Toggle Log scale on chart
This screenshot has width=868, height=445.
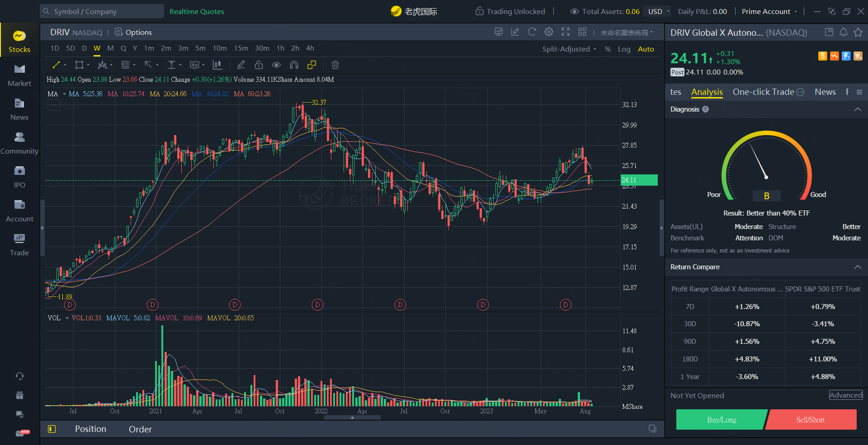(x=624, y=49)
